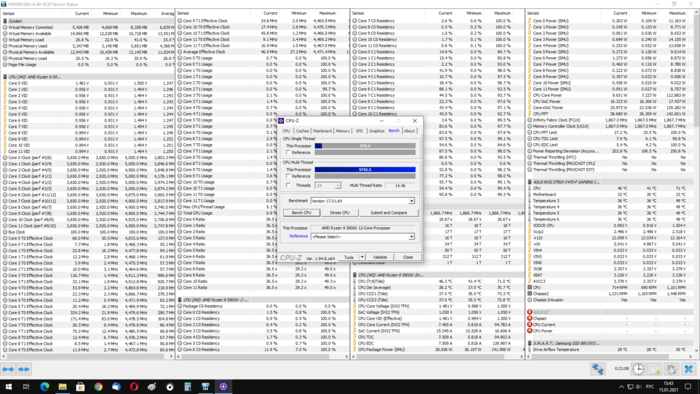Image resolution: width=700 pixels, height=394 pixels.
Task: Open Opera browser from taskbar
Action: (x=134, y=386)
